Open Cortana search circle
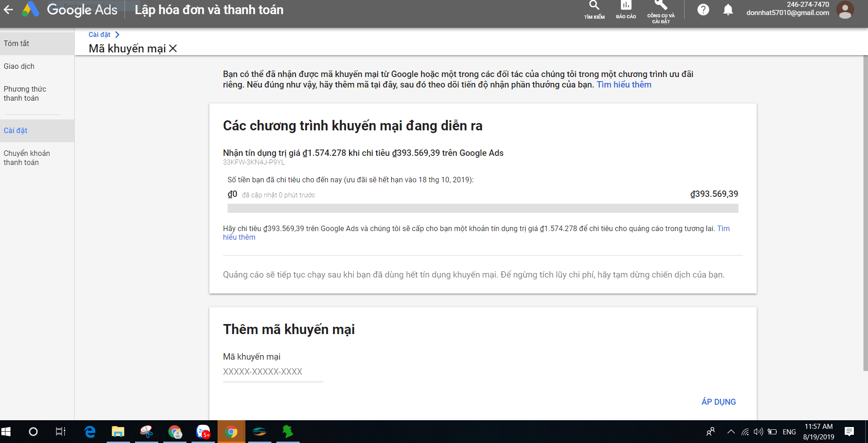Screen dimensions: 868x443 point(33,432)
